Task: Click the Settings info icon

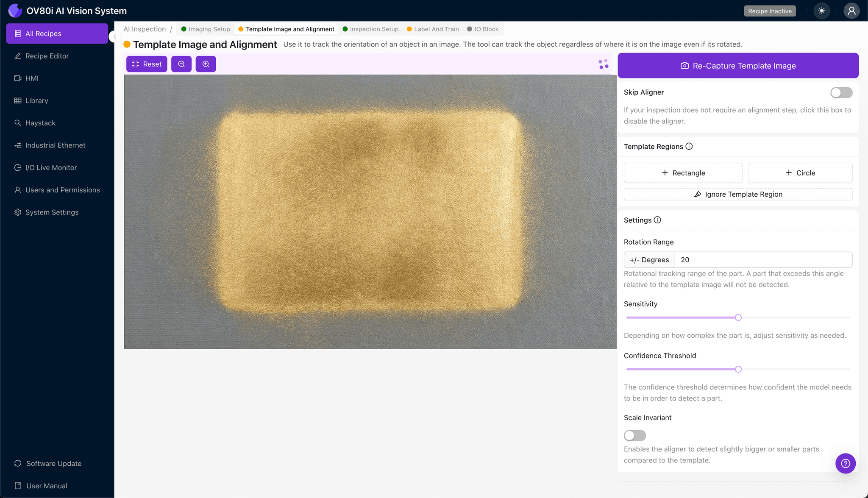Action: [x=657, y=220]
